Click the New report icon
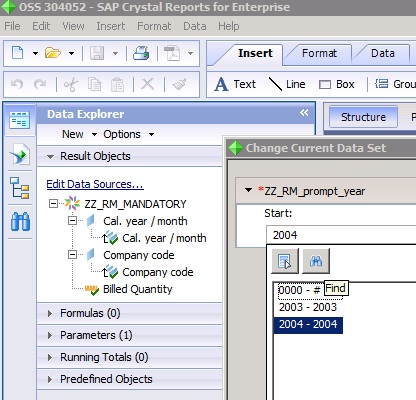 click(18, 53)
